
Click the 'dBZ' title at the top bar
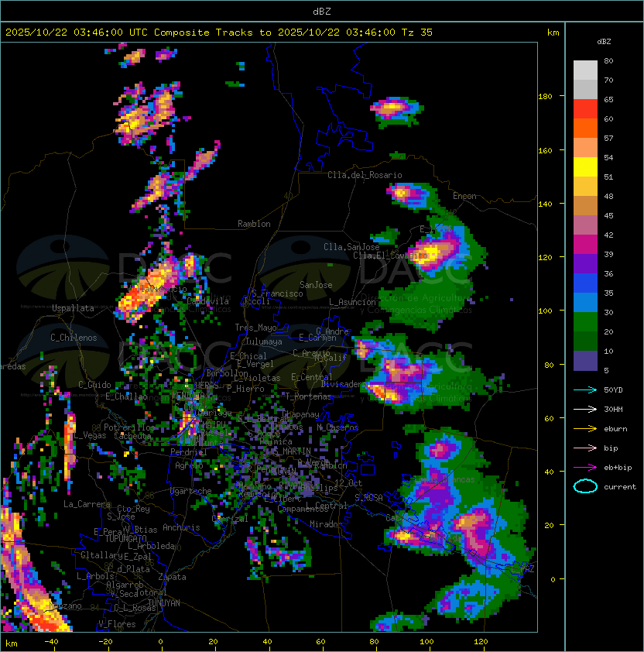click(x=322, y=11)
